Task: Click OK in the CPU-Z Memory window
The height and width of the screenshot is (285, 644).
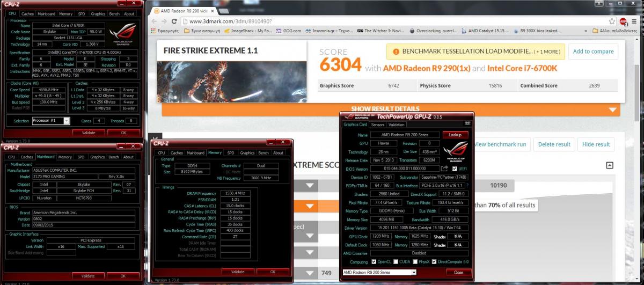Action: 272,272
